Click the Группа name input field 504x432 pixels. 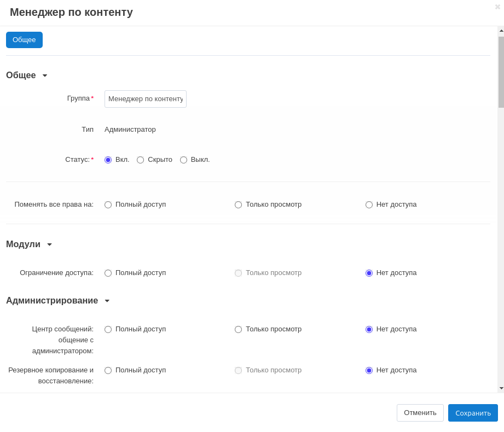tap(146, 99)
